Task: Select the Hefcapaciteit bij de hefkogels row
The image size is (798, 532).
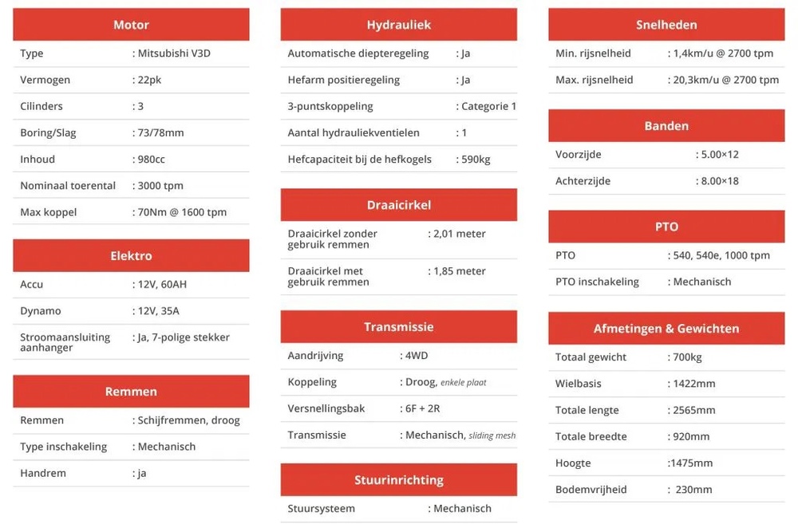Action: pos(398,160)
